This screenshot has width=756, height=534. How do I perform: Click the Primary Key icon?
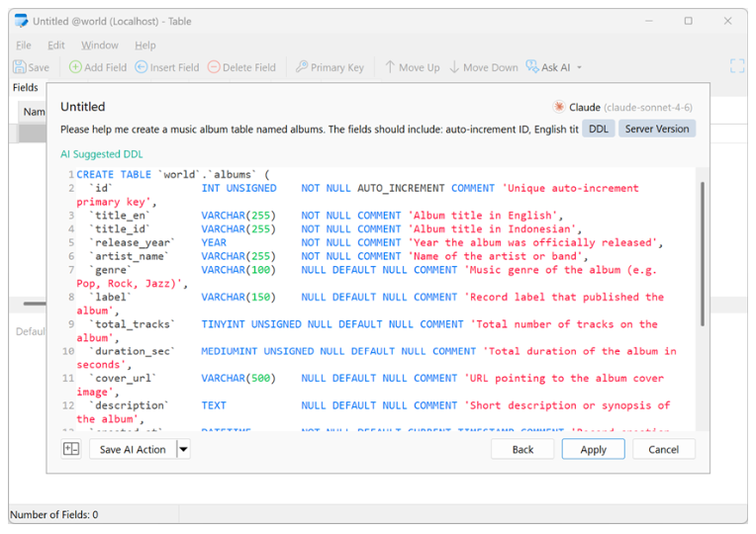[x=302, y=66]
